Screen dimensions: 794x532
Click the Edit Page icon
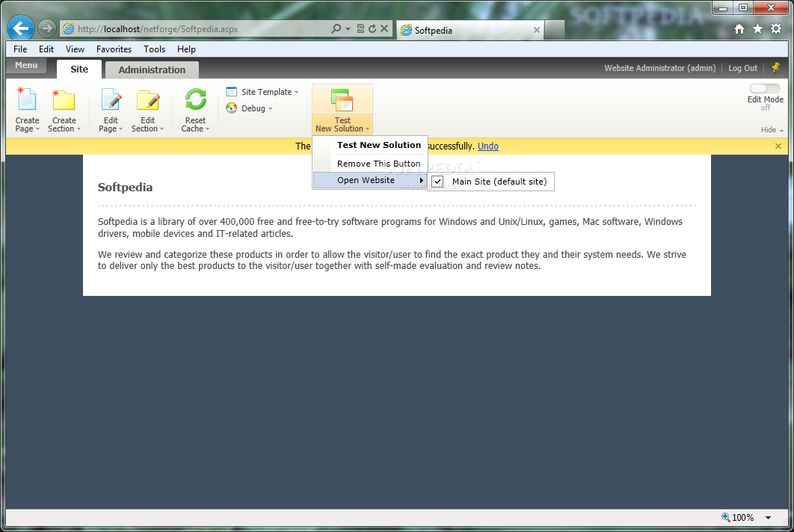pos(111,99)
